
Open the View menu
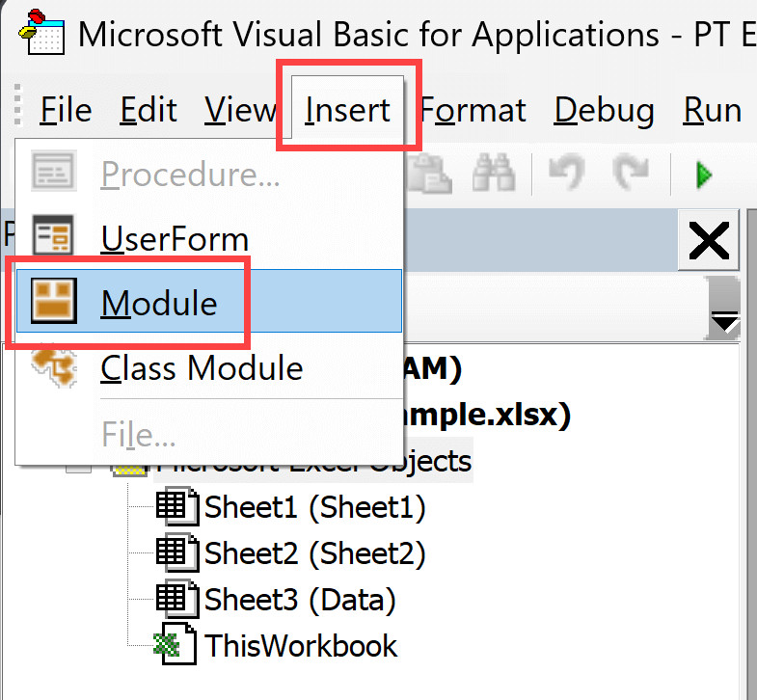click(240, 111)
